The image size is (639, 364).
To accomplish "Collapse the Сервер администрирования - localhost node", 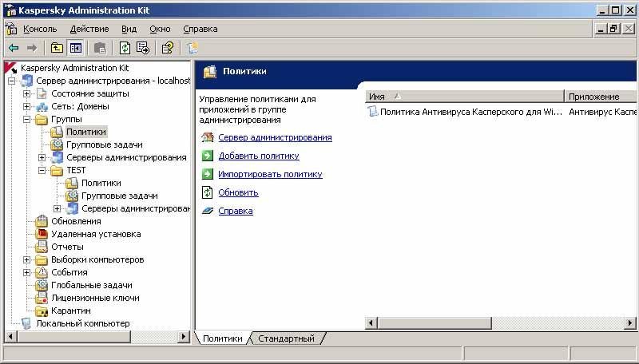I will click(11, 81).
